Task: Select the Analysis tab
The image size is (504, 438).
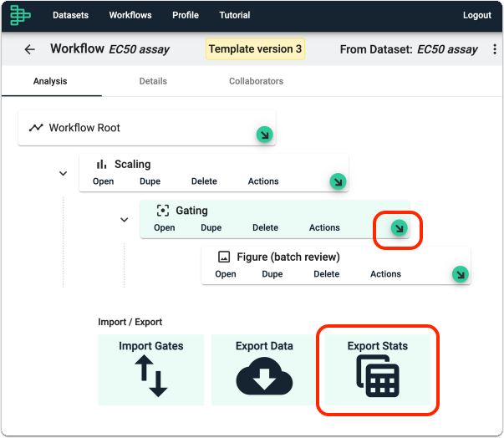Action: pos(50,81)
